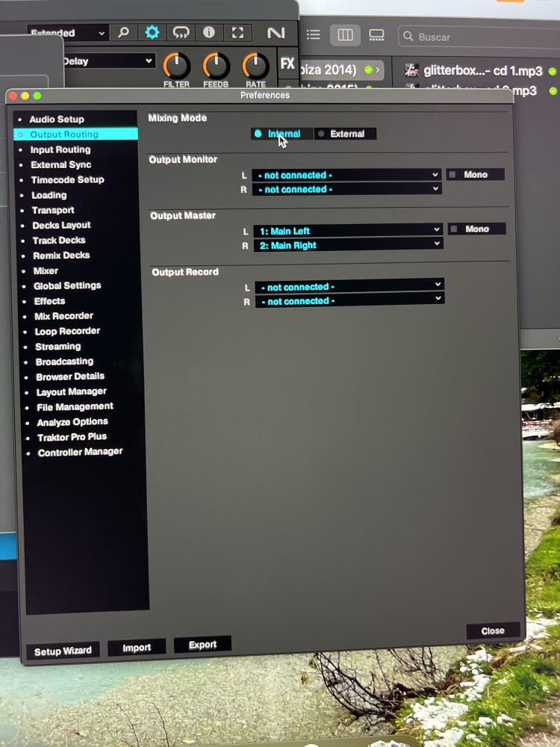Open Output Monitor L channel dropdown
Image resolution: width=560 pixels, height=747 pixels.
(x=346, y=175)
